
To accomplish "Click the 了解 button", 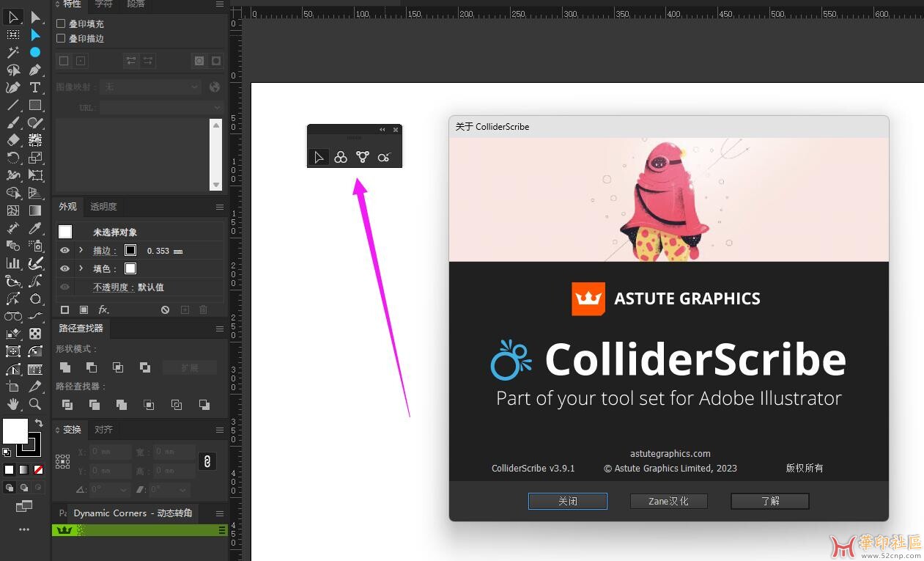I will 770,501.
